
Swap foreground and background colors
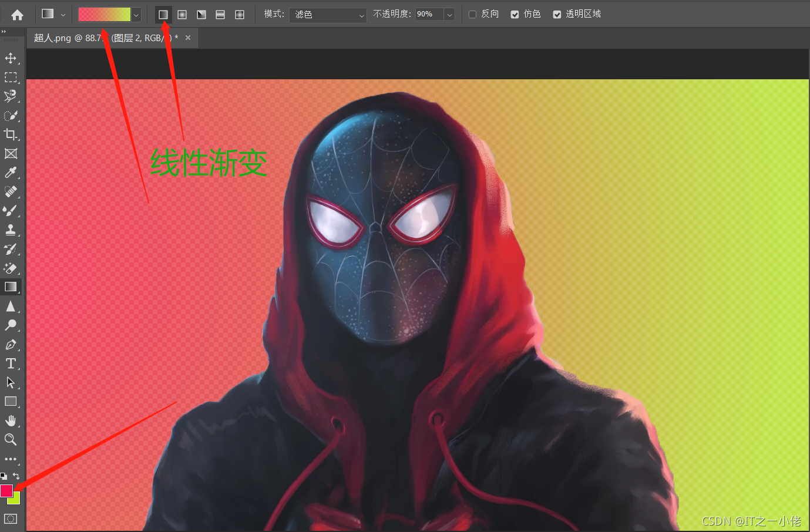tap(16, 476)
